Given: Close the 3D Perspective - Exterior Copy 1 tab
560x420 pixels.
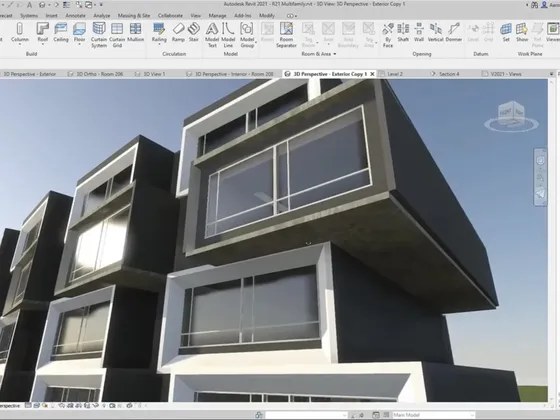Looking at the screenshot, I should (x=372, y=74).
